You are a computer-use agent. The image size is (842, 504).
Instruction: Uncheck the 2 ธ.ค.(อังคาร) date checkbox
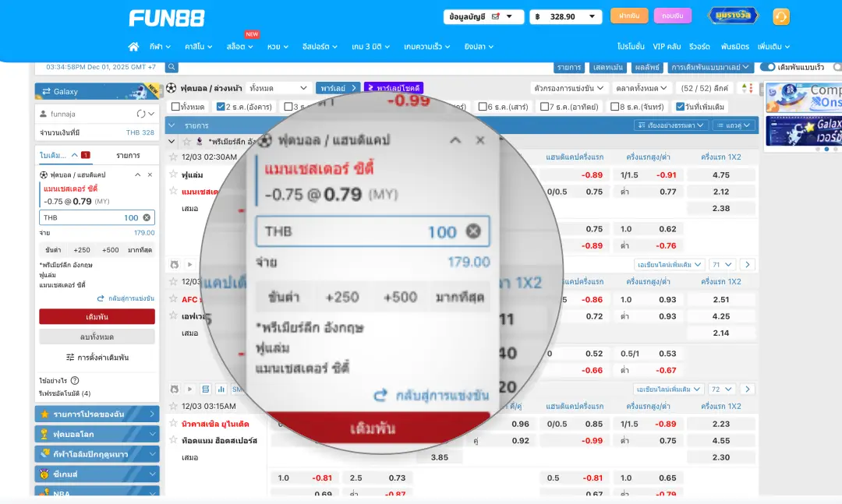(221, 107)
